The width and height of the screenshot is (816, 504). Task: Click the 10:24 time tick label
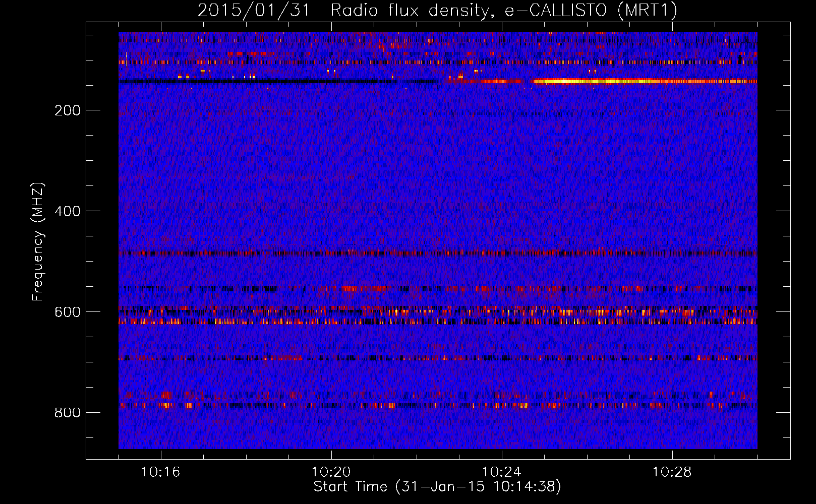tap(502, 472)
